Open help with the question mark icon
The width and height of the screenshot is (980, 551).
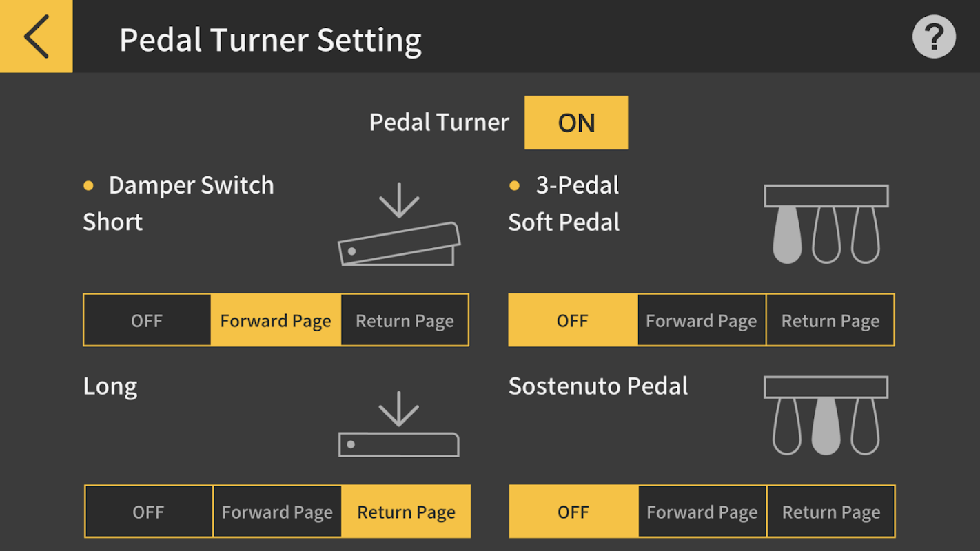[934, 37]
